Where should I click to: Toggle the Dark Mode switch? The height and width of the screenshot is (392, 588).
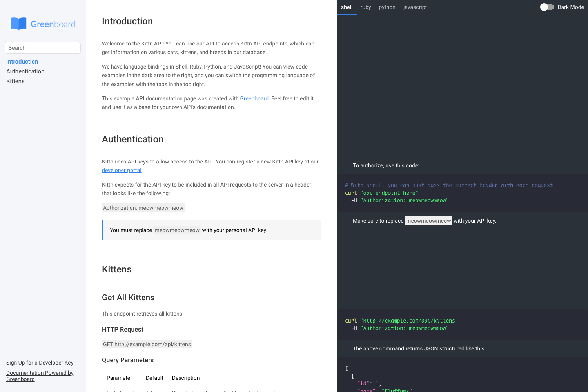[547, 7]
